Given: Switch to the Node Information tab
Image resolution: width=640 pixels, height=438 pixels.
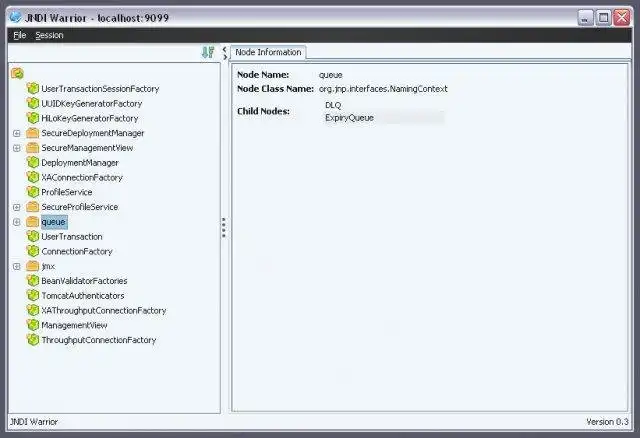Looking at the screenshot, I should [268, 52].
